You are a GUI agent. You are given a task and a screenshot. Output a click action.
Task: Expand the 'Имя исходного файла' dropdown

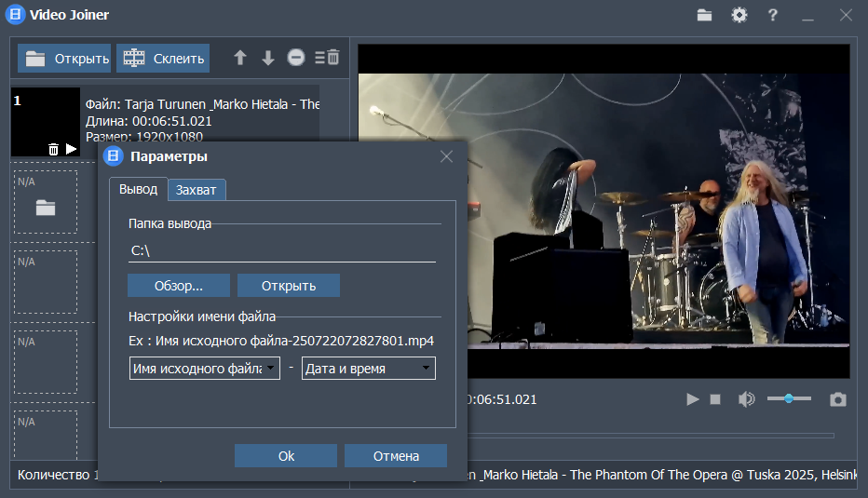pyautogui.click(x=205, y=369)
